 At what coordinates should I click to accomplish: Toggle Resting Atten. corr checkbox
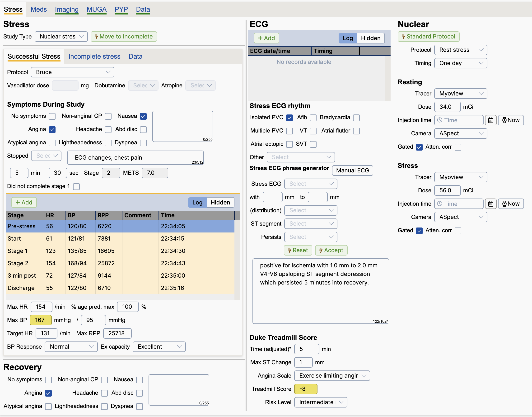pyautogui.click(x=458, y=147)
